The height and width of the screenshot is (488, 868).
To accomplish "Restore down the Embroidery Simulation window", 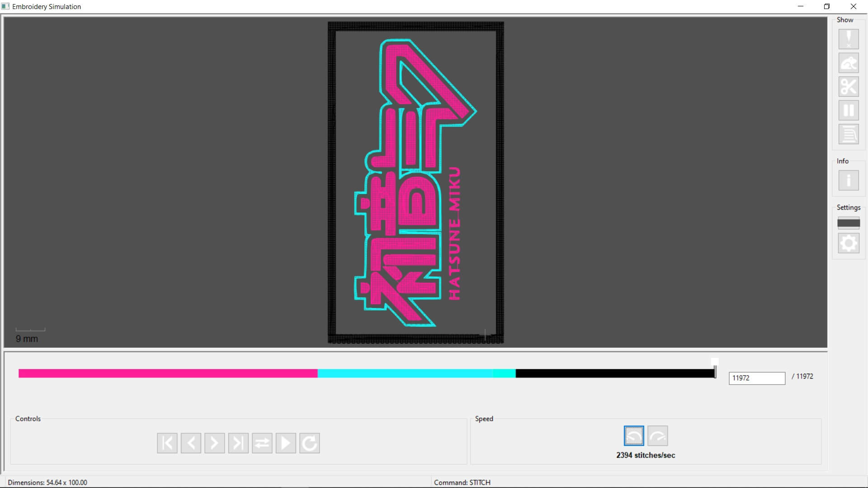I will [827, 6].
